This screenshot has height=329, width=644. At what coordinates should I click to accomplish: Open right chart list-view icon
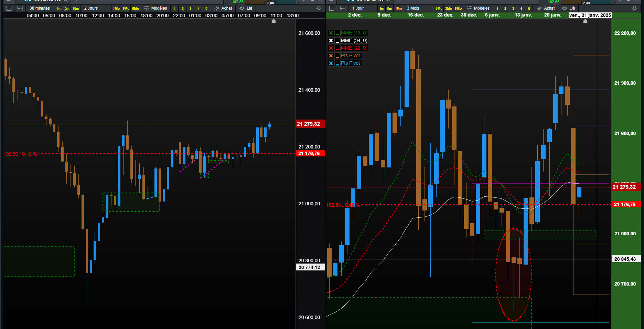pos(332,8)
